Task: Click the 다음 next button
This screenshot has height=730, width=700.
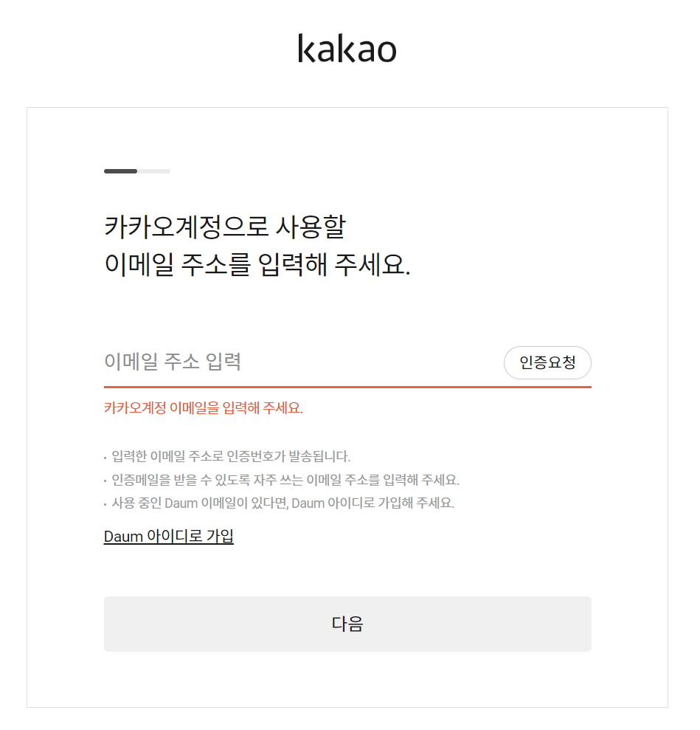Action: click(x=347, y=624)
